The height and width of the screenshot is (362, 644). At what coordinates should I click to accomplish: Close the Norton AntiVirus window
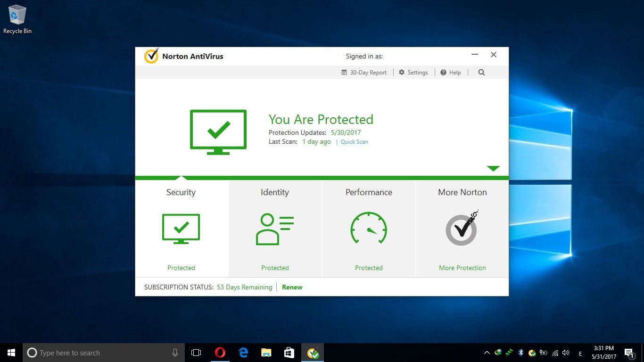(494, 55)
